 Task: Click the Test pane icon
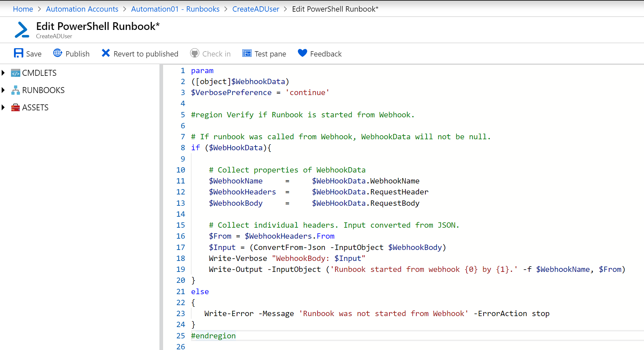click(x=247, y=53)
